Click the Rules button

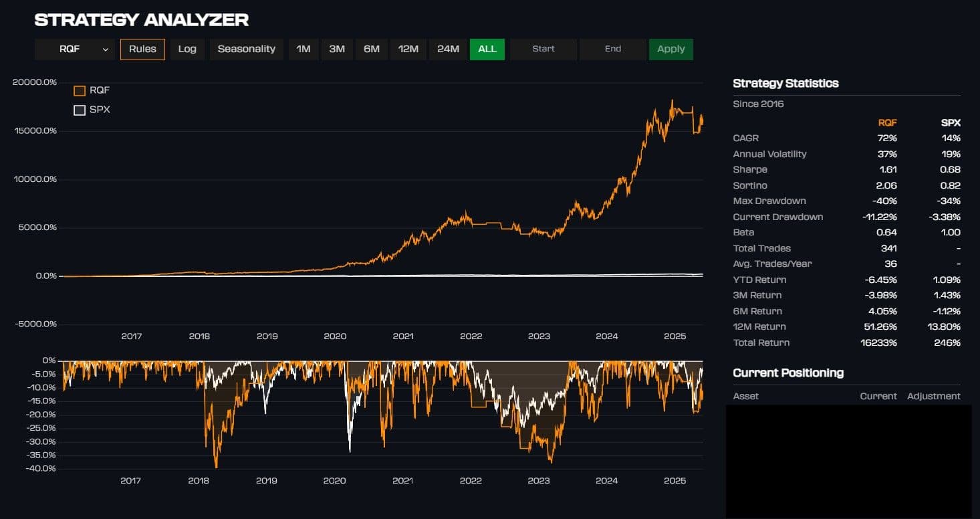point(142,49)
